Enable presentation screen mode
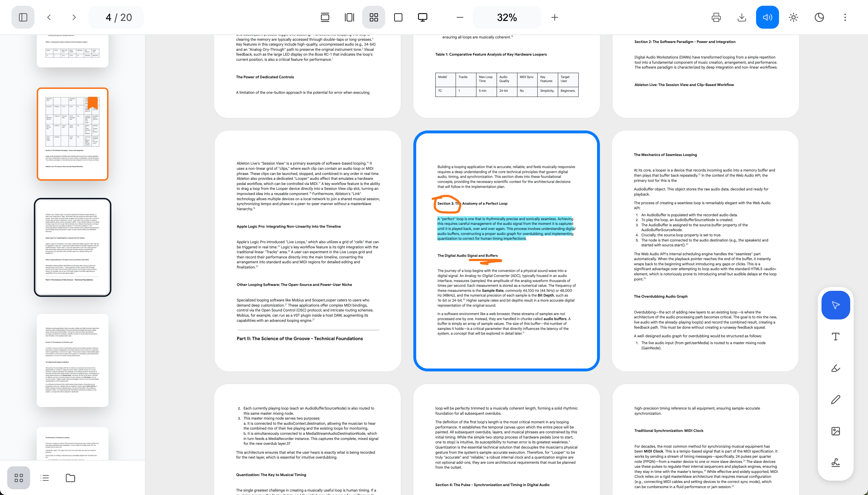This screenshot has width=868, height=495. [x=423, y=17]
